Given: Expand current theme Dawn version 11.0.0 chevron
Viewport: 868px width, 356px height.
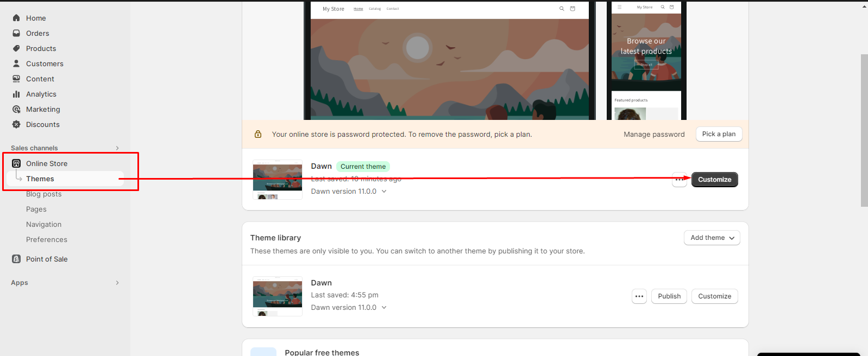Looking at the screenshot, I should point(384,191).
